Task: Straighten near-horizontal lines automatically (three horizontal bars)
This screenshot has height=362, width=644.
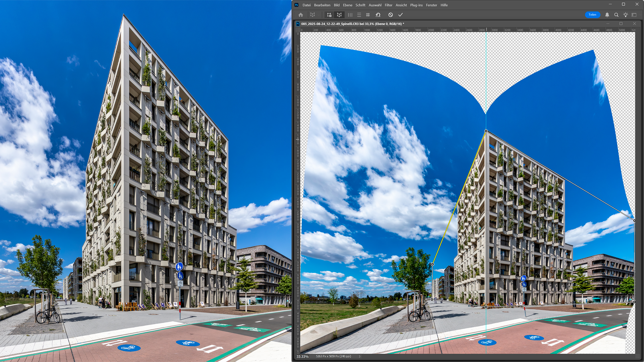Action: coord(359,15)
